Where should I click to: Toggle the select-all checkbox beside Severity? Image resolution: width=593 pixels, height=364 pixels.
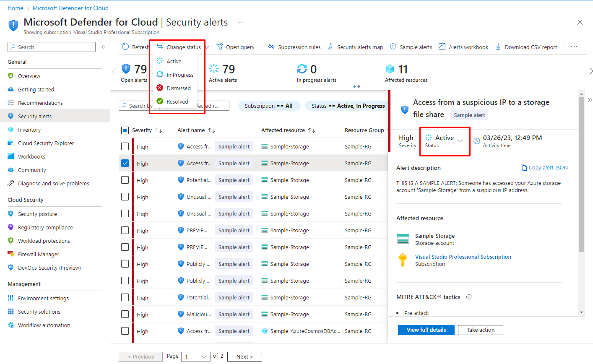click(x=125, y=130)
